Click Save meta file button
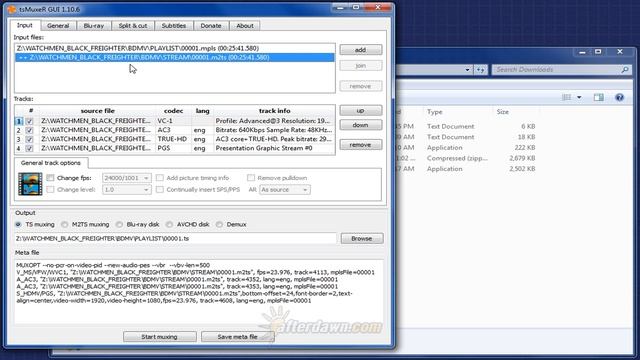 pyautogui.click(x=238, y=337)
